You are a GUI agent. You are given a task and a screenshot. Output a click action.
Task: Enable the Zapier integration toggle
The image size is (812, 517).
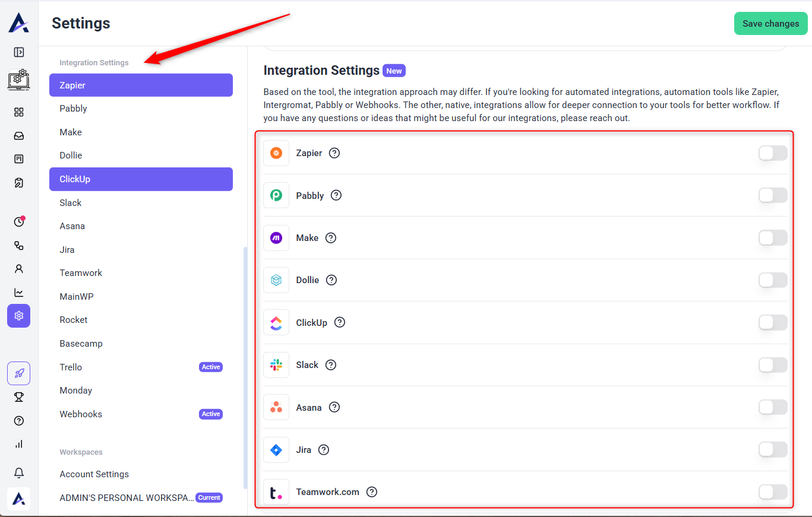773,153
